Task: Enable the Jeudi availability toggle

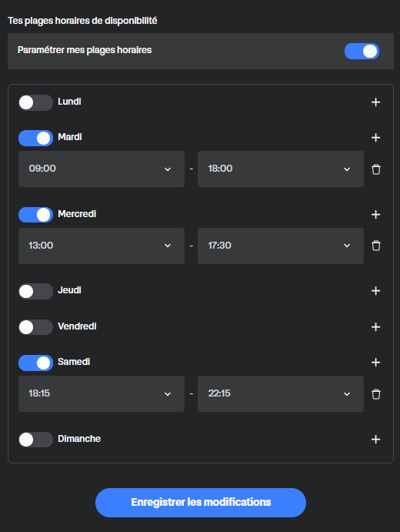Action: pyautogui.click(x=35, y=291)
